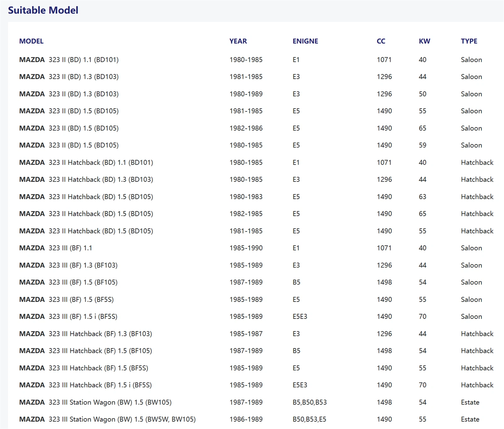Click CC '1498' in BF105 Saloon row

384,282
